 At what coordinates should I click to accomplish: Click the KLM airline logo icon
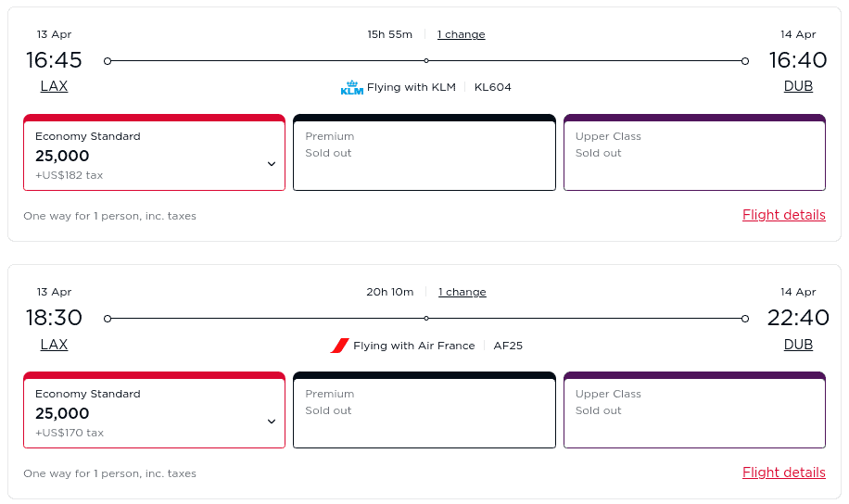(x=351, y=88)
